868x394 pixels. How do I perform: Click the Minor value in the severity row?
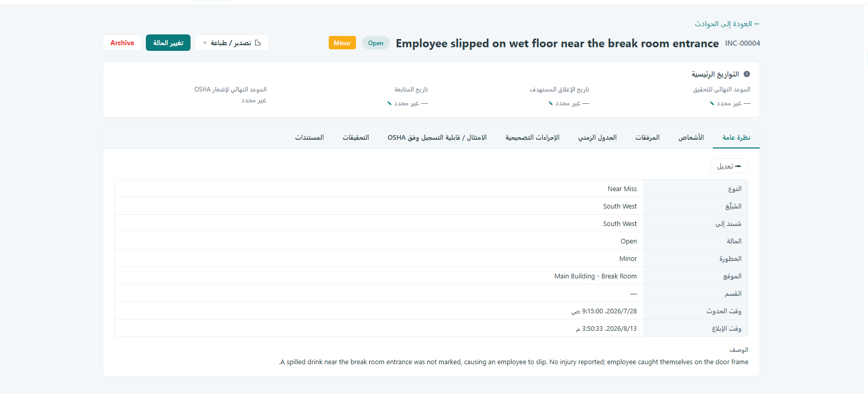click(628, 258)
